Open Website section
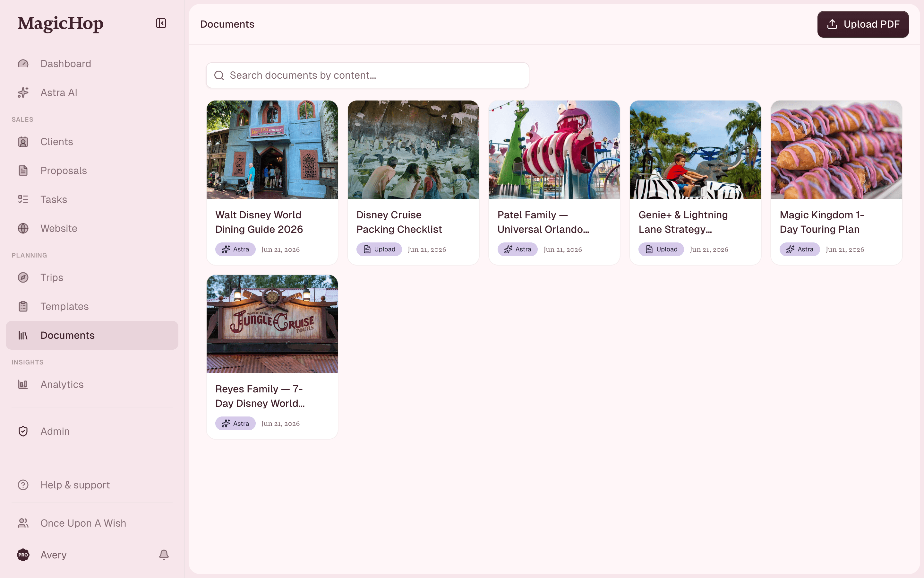 coord(92,228)
